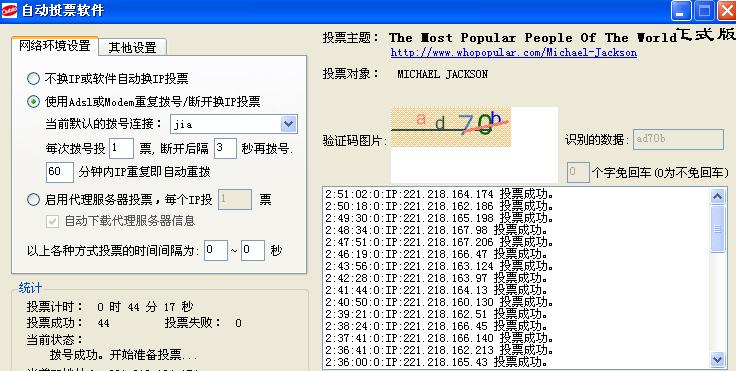The image size is (736, 371).
Task: Expand the dial connection dropdown arrow
Action: (x=288, y=124)
